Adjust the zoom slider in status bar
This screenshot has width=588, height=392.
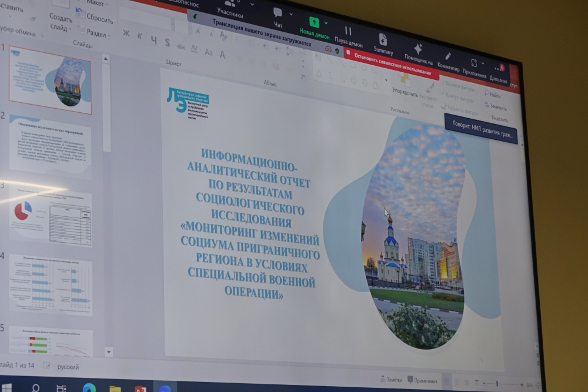tap(497, 384)
